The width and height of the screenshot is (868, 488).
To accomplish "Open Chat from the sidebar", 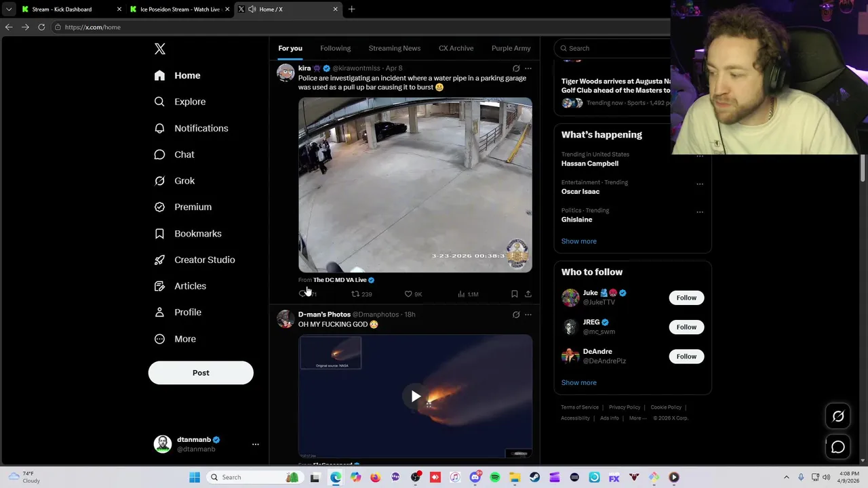I will 175,155.
